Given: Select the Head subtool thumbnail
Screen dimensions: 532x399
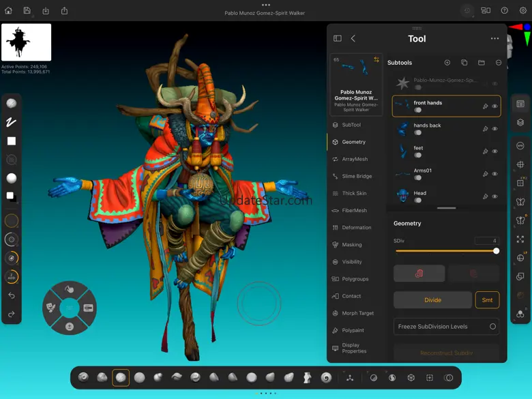Looking at the screenshot, I should pos(403,196).
